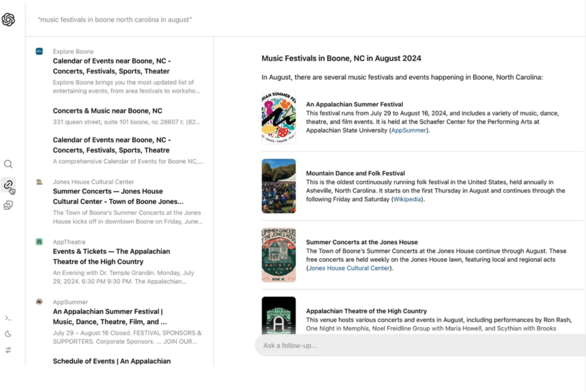Open the settings sliders icon
586x392 pixels.
click(8, 350)
